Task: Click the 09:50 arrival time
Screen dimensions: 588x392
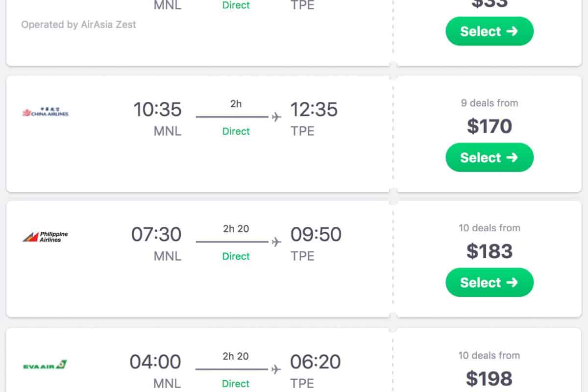Action: pos(316,234)
